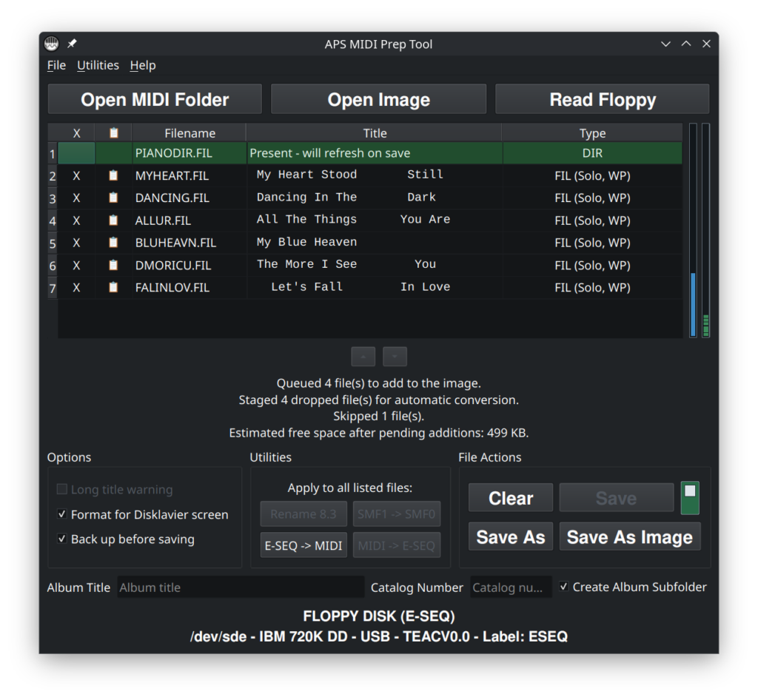Click the green floppy save indicator icon

click(690, 498)
